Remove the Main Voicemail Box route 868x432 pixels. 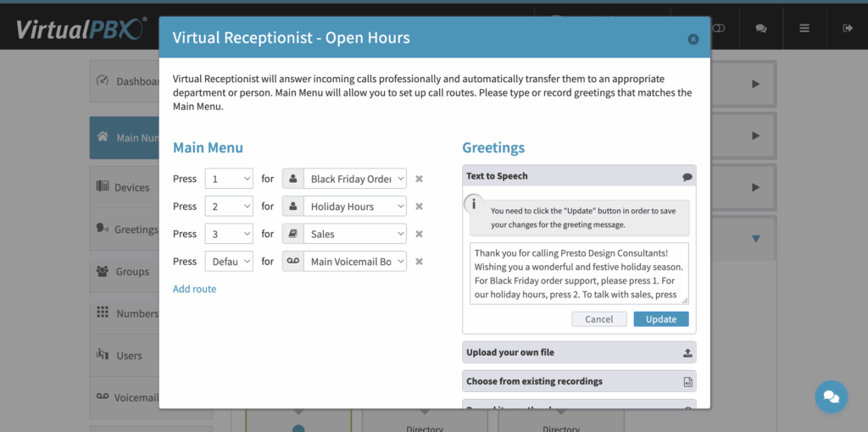coord(419,261)
